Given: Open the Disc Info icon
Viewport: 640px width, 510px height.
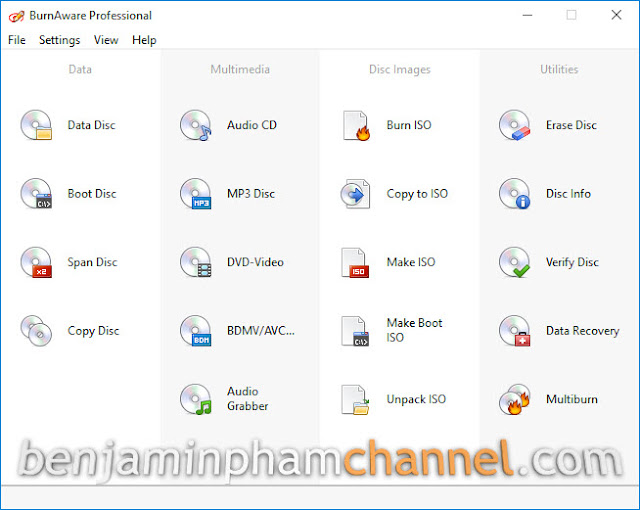Looking at the screenshot, I should pos(515,193).
